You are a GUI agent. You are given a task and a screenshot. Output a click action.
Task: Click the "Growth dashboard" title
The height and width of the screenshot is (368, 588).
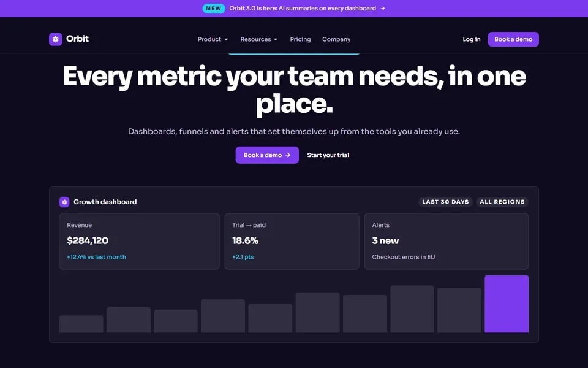(105, 202)
